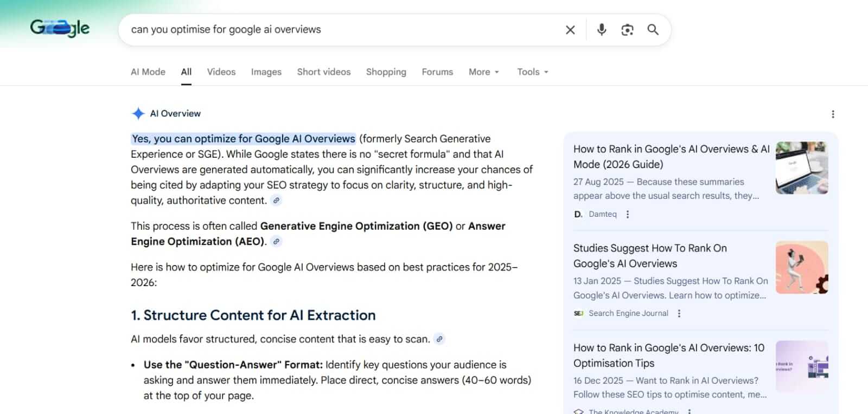Click into the search query field
868x414 pixels.
coord(336,30)
